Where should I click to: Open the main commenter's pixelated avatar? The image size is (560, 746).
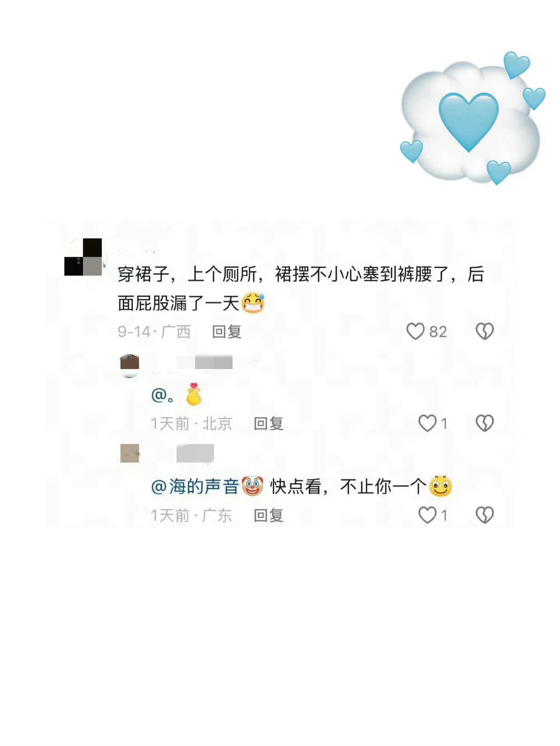[x=83, y=257]
